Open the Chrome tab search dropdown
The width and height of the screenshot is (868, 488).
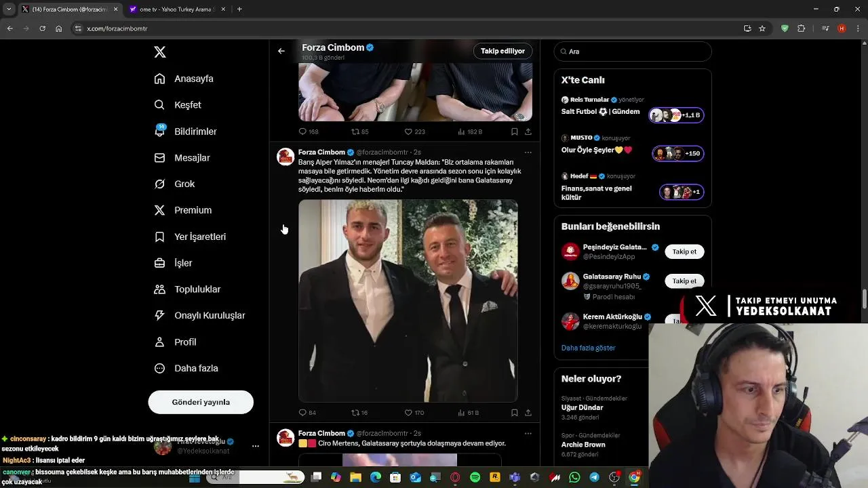pyautogui.click(x=8, y=9)
